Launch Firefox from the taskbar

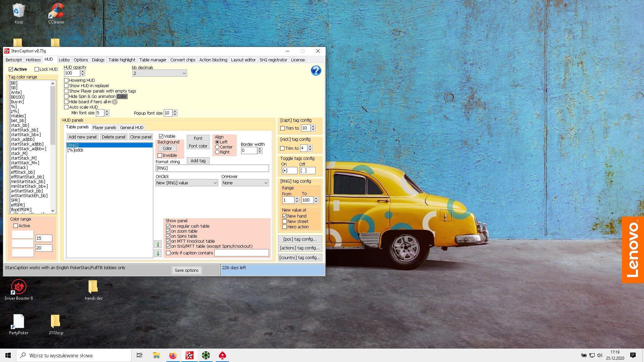[x=173, y=355]
